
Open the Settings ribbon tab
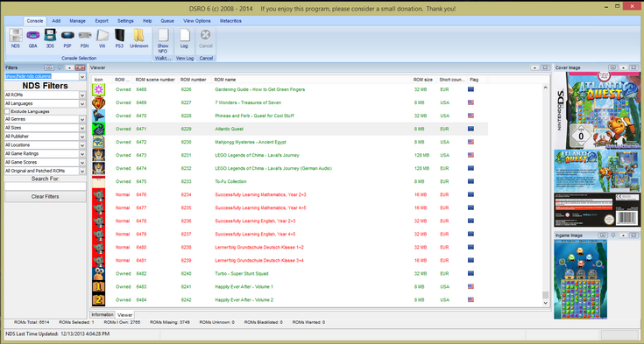125,21
